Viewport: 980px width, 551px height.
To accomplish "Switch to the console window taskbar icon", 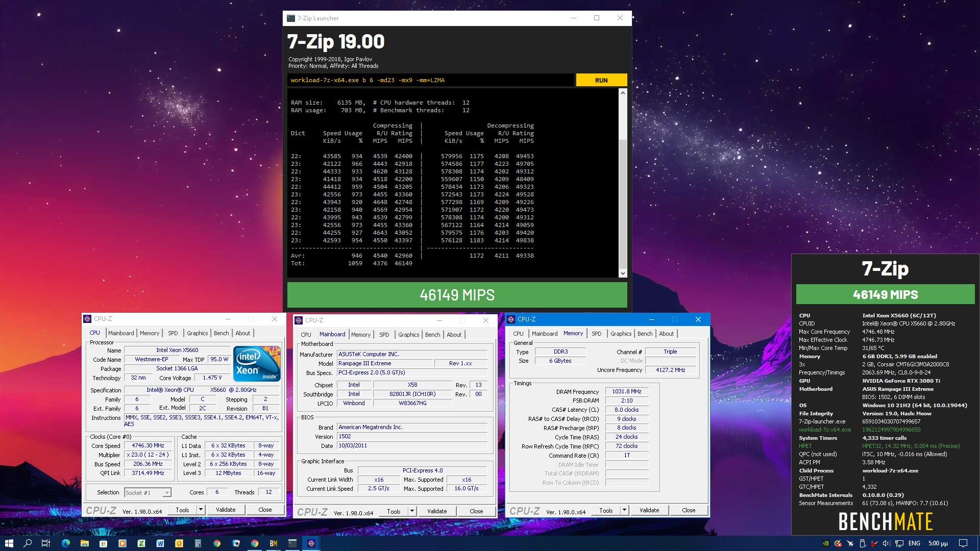I will (292, 543).
